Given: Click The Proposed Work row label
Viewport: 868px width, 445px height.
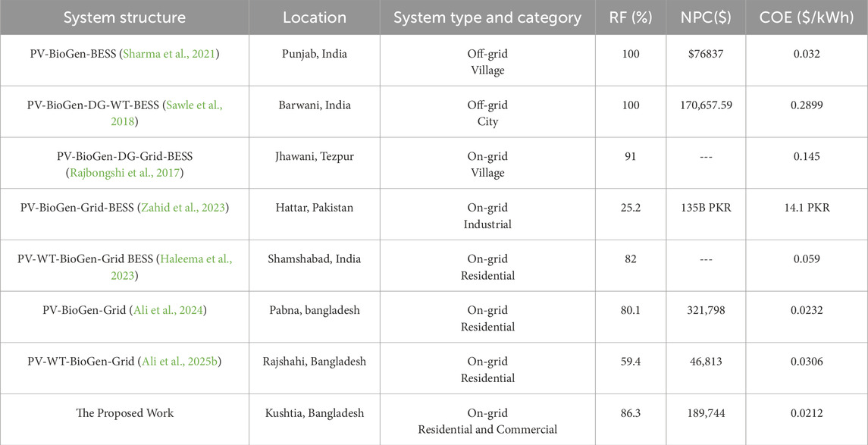Looking at the screenshot, I should click(125, 413).
